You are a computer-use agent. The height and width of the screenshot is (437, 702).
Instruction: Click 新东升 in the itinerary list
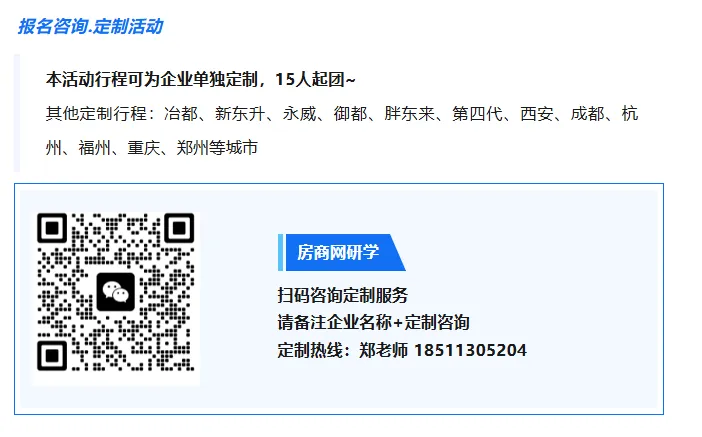pos(240,114)
